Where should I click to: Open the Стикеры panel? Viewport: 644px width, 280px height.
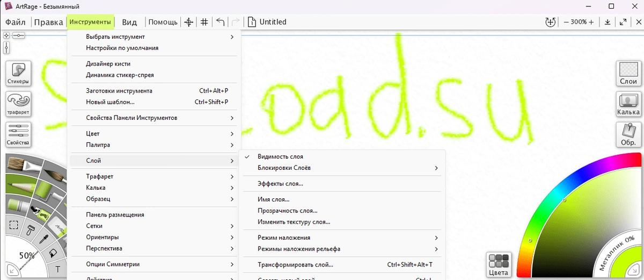(x=18, y=73)
